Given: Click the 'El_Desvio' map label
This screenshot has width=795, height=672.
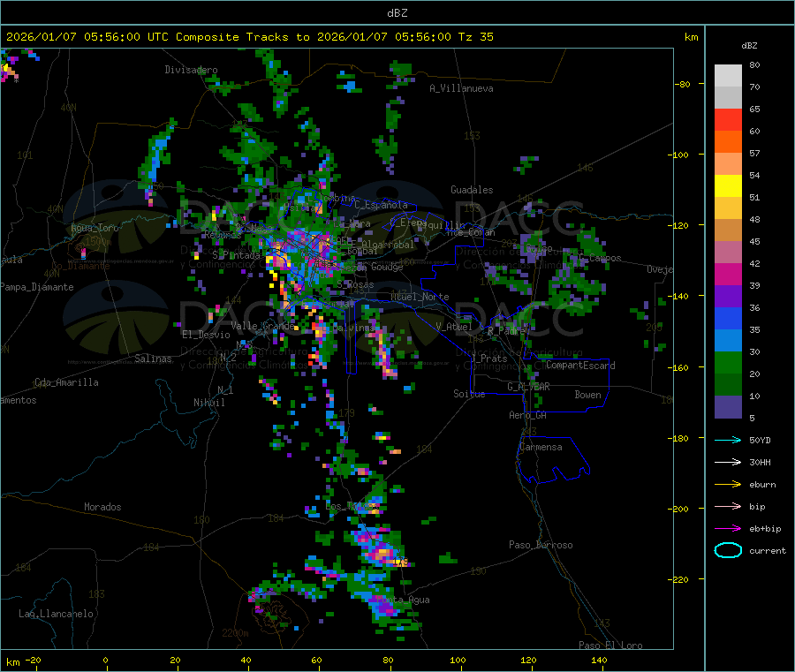Looking at the screenshot, I should [x=206, y=335].
